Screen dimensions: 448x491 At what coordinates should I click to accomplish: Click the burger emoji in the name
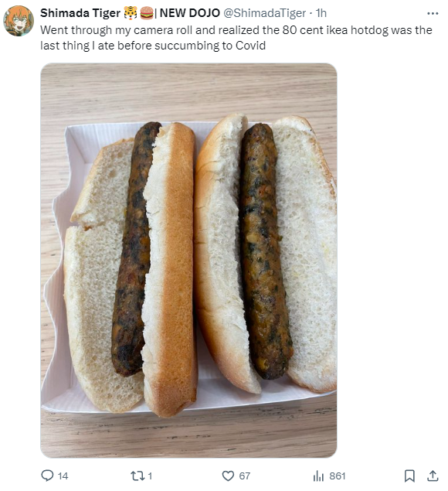(x=147, y=13)
